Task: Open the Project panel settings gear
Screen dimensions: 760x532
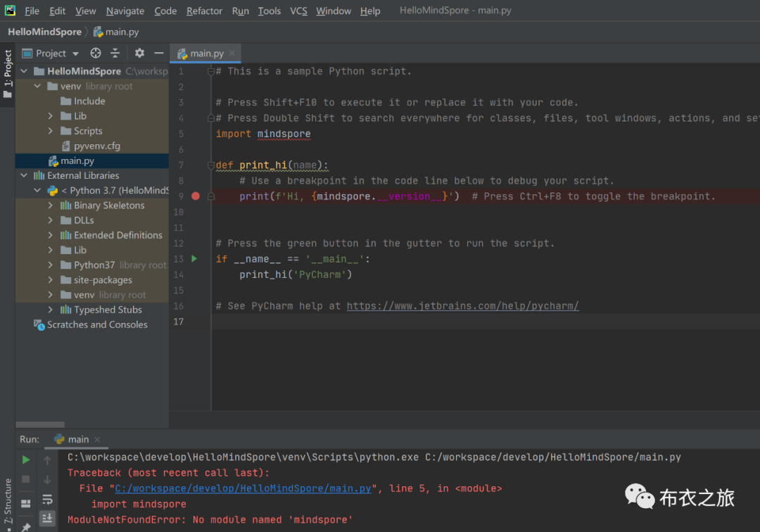Action: pos(139,53)
